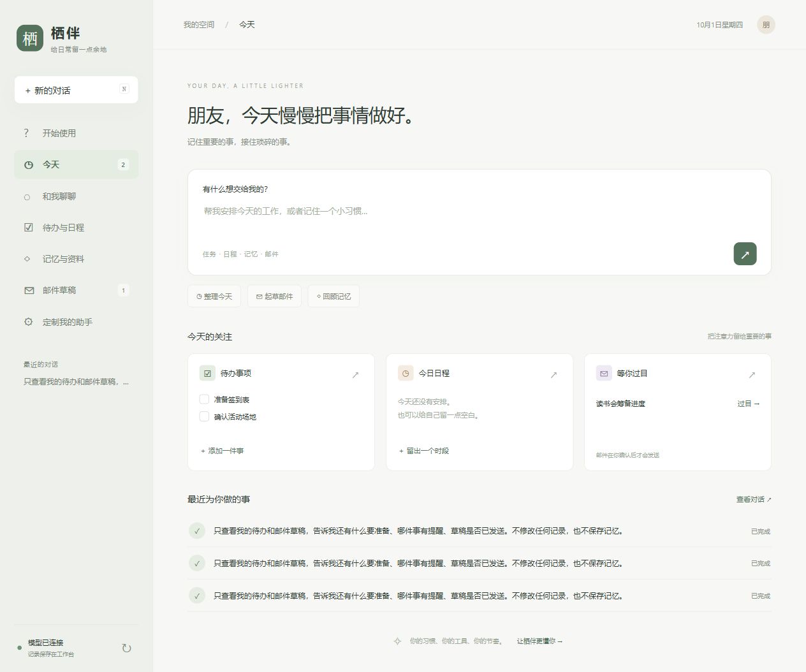Click the badge 1 next to 邮件草稿
Image resolution: width=806 pixels, height=672 pixels.
(123, 290)
